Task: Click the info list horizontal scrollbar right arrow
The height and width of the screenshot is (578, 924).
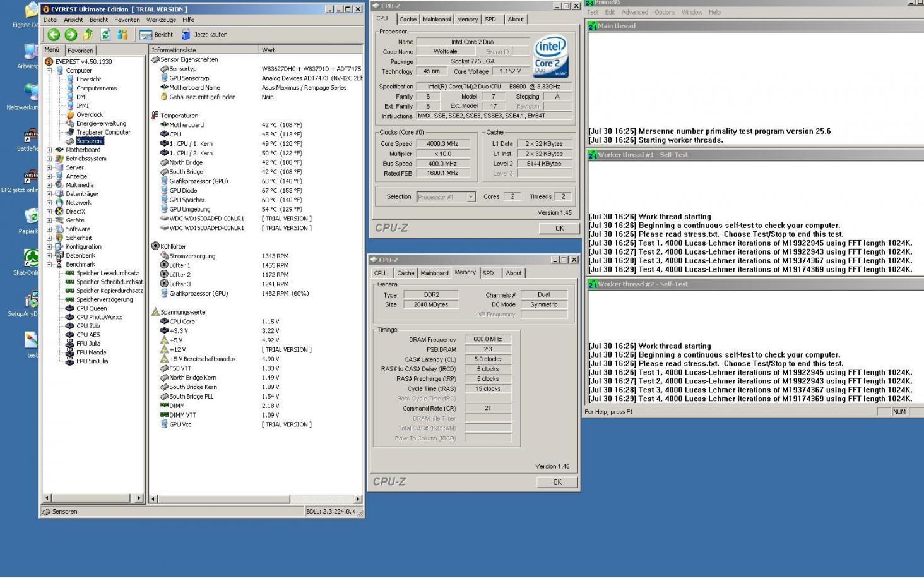Action: 358,499
